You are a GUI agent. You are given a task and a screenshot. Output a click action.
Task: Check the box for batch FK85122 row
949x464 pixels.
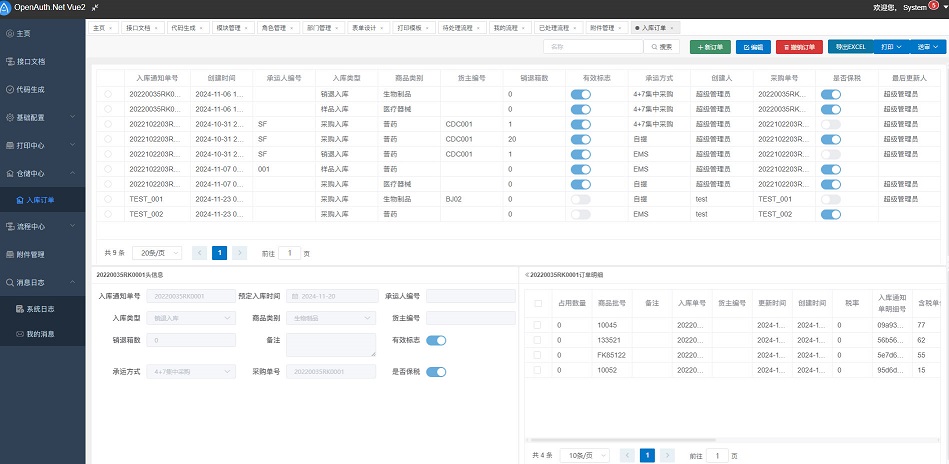tap(537, 355)
